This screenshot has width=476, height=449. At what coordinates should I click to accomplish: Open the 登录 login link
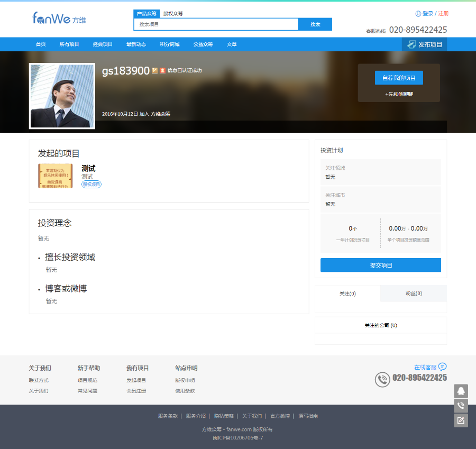[428, 14]
